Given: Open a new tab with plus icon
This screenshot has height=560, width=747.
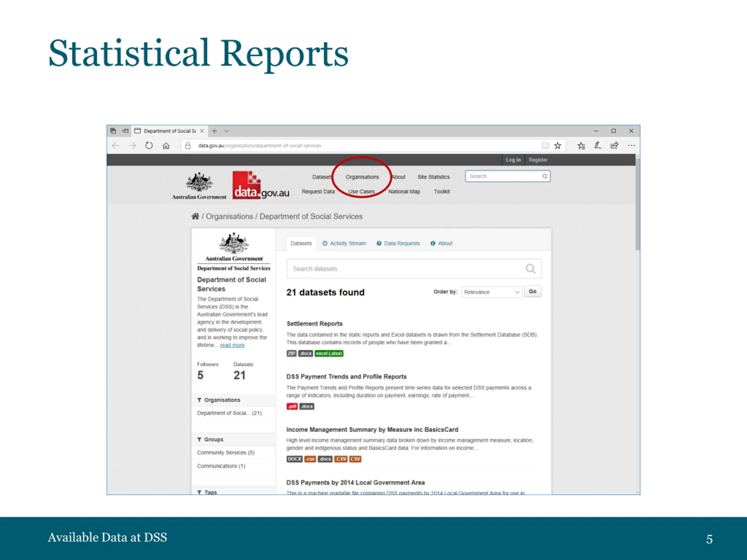Looking at the screenshot, I should click(214, 131).
